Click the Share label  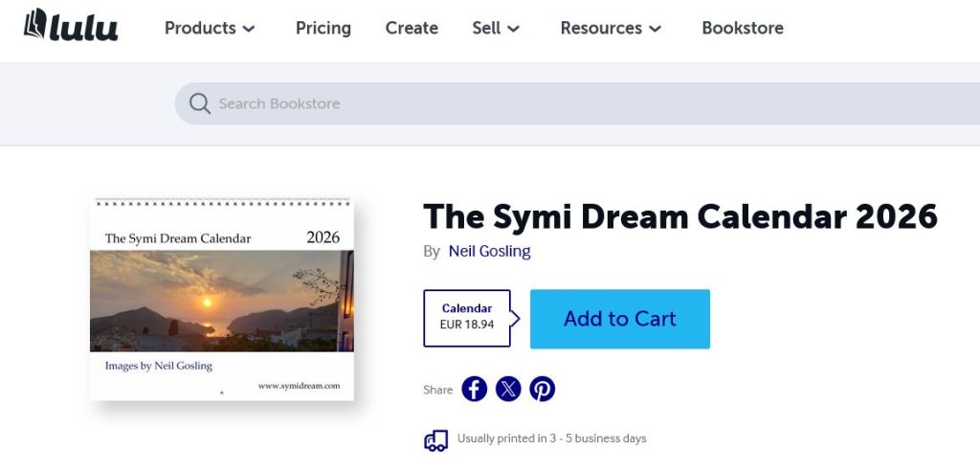pos(437,390)
